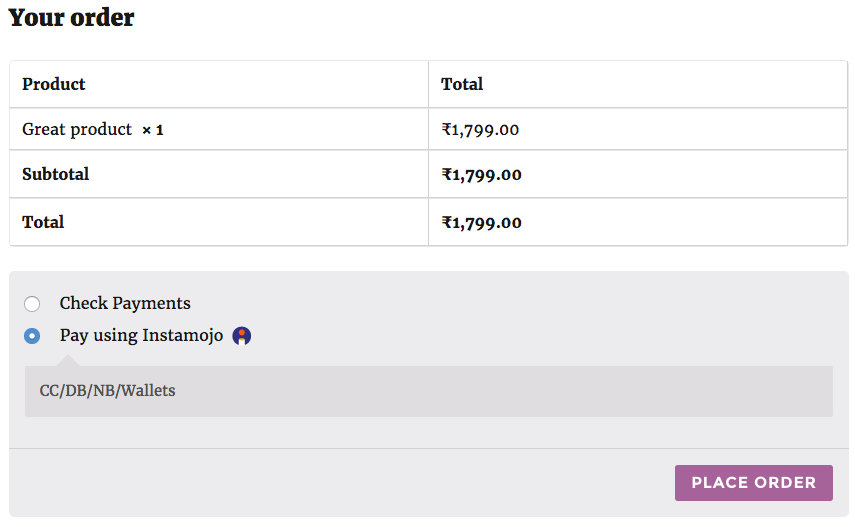Click the final Total amount in last row
855x527 pixels.
(x=481, y=223)
